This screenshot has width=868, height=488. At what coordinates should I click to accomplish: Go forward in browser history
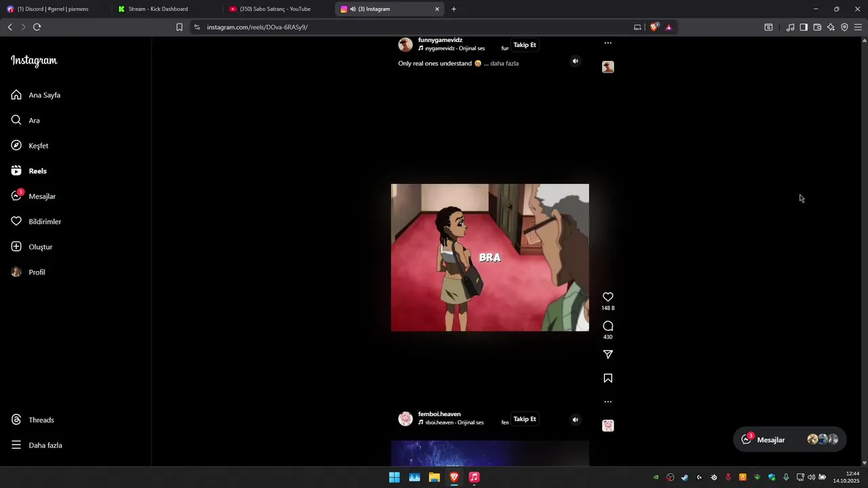23,27
